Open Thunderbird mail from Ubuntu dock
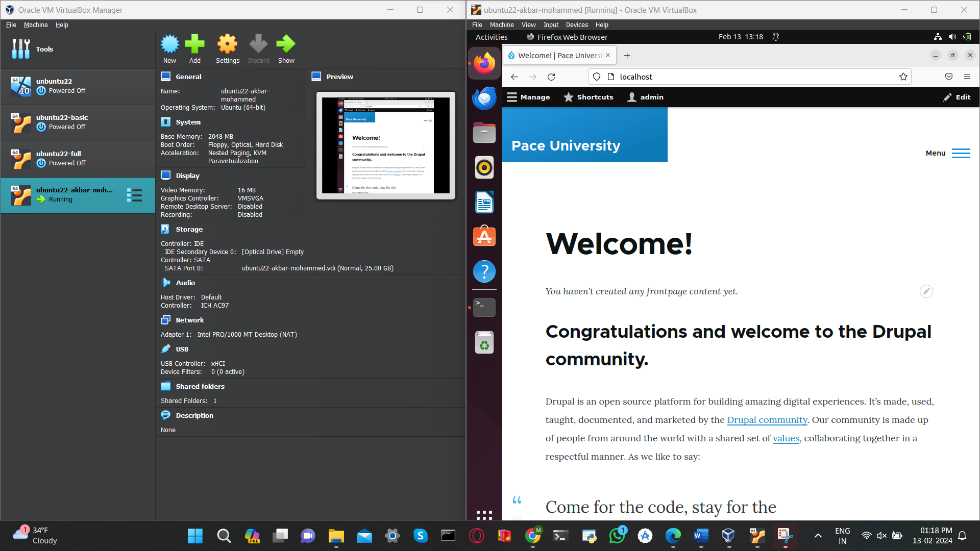 tap(484, 98)
